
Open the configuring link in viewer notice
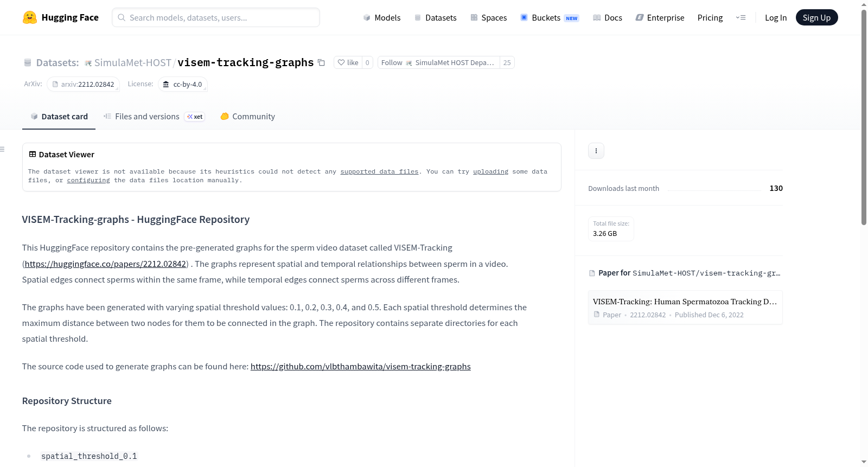(x=88, y=180)
